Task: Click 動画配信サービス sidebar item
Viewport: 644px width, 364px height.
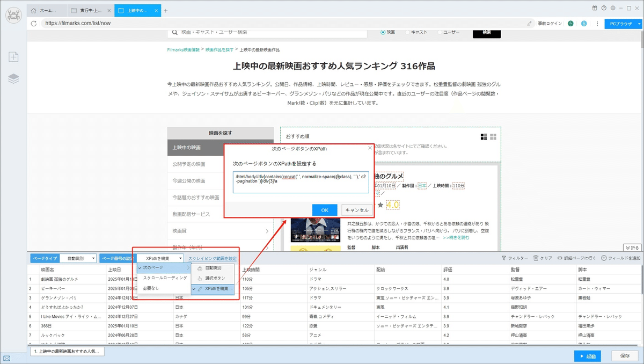Action: point(221,214)
